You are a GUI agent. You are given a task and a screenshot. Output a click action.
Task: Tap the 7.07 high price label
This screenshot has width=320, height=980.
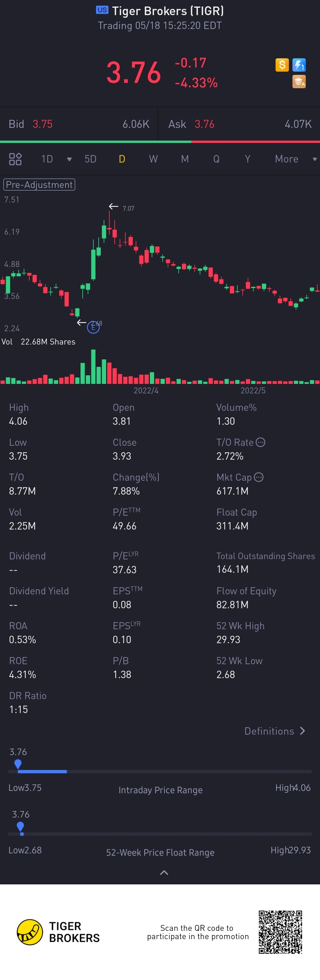[128, 208]
